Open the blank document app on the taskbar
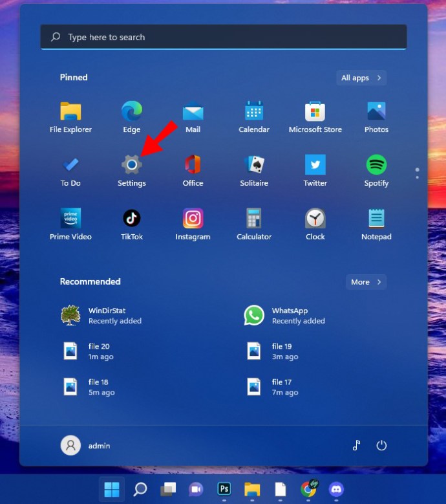 [281, 489]
